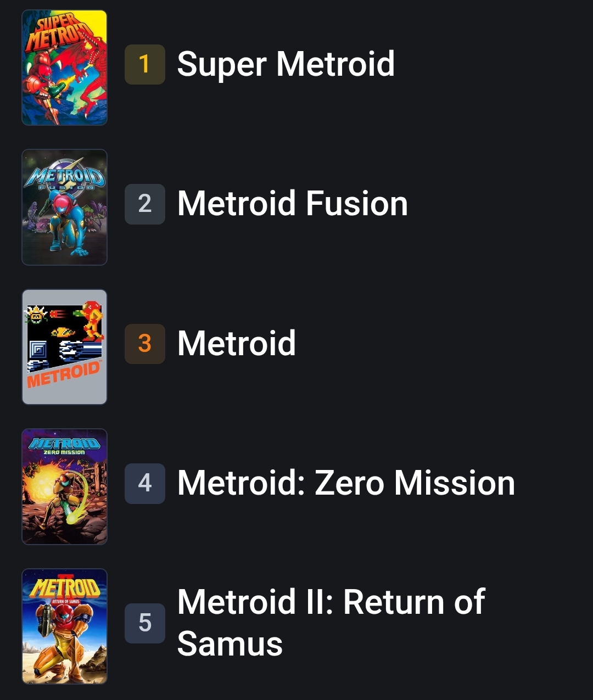The image size is (593, 700).
Task: Open the Metroid: Zero Mission title
Action: click(346, 483)
